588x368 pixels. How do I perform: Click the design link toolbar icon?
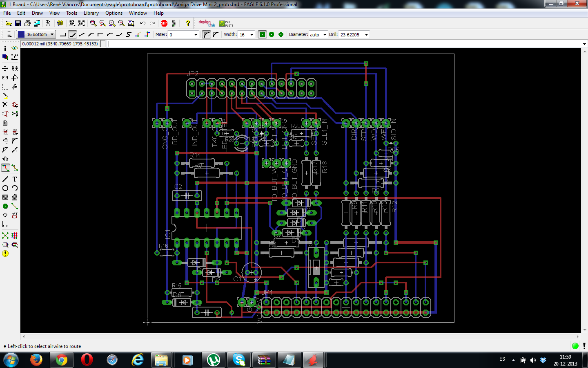coord(206,23)
